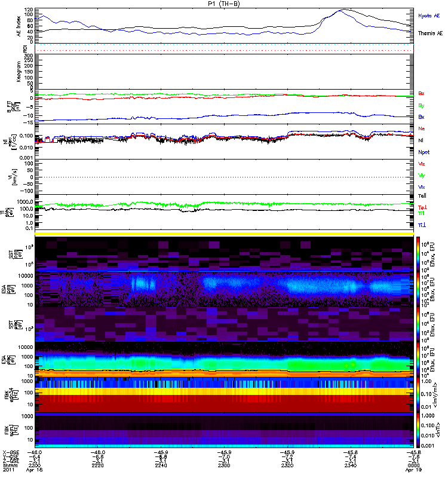The width and height of the screenshot is (448, 478).
Task: Click the '2200' time tick label
Action: tap(35, 465)
